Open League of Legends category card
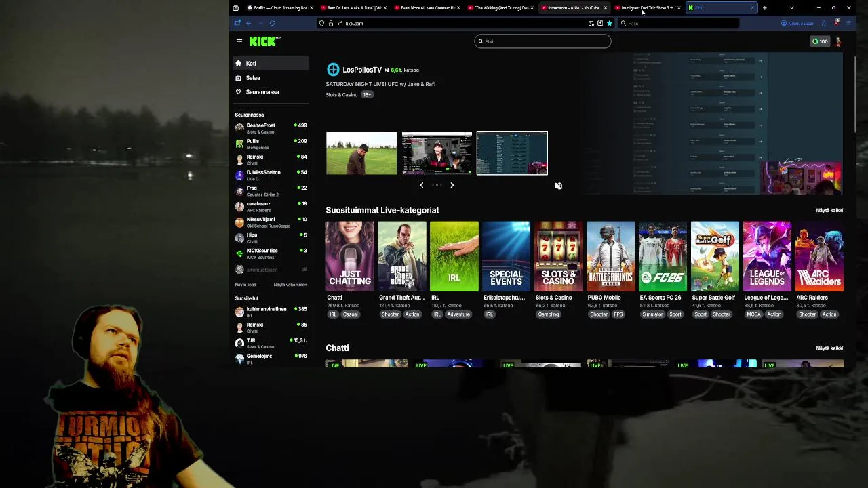Screen dimensions: 868x488 (x=767, y=256)
